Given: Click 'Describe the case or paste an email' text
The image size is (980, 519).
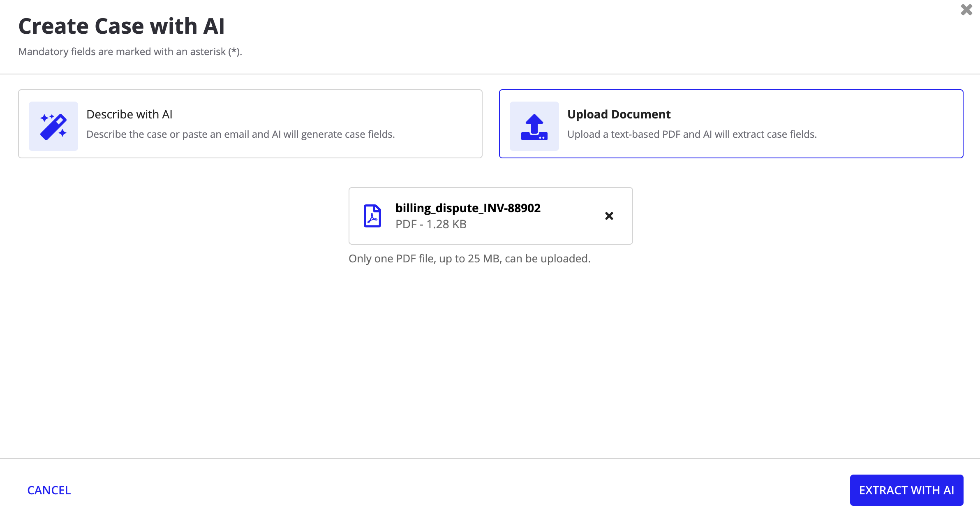Looking at the screenshot, I should [240, 134].
